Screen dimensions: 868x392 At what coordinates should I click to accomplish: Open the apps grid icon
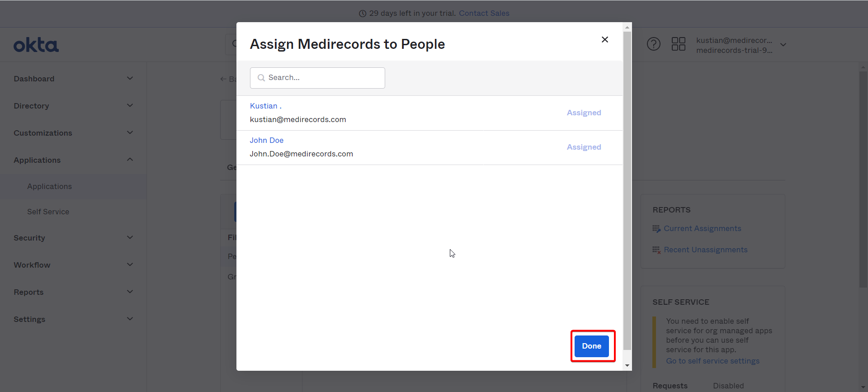coord(678,44)
